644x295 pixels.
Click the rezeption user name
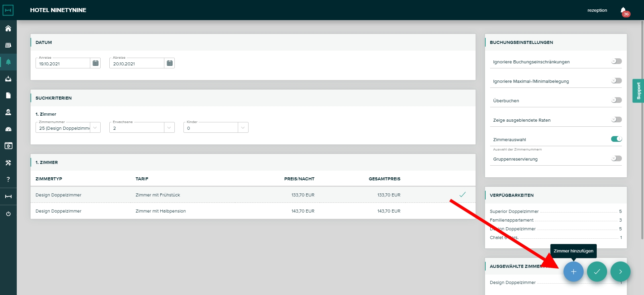597,10
